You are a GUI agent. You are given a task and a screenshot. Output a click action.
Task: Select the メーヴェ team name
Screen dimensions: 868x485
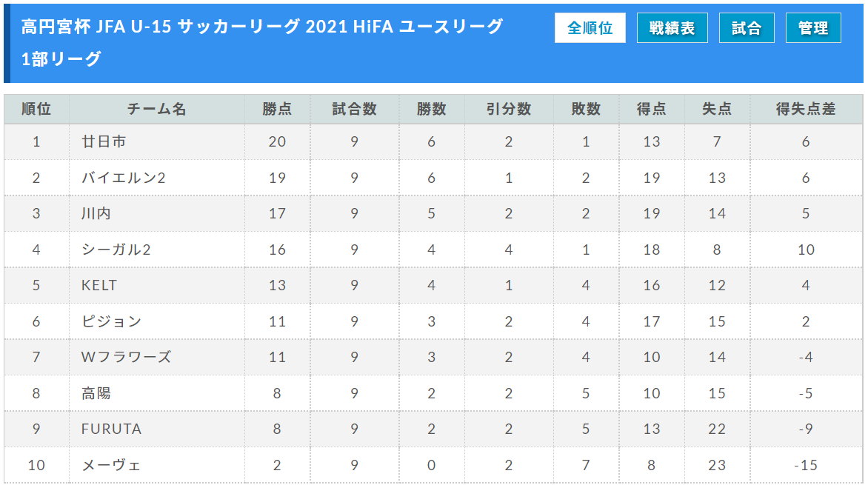tap(111, 465)
